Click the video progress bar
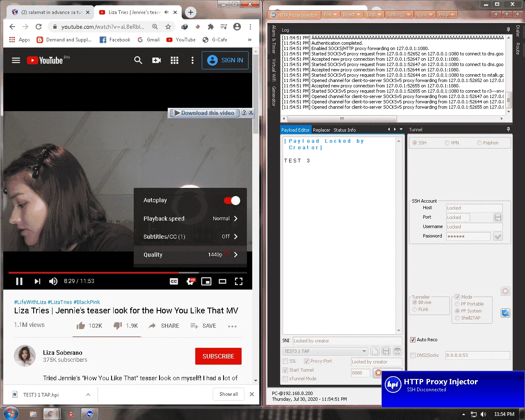This screenshot has height=420, width=525. pyautogui.click(x=128, y=272)
